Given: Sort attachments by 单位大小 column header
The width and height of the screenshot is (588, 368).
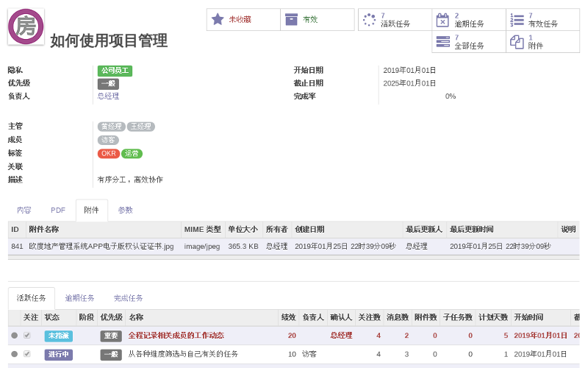Looking at the screenshot, I should coord(243,230).
